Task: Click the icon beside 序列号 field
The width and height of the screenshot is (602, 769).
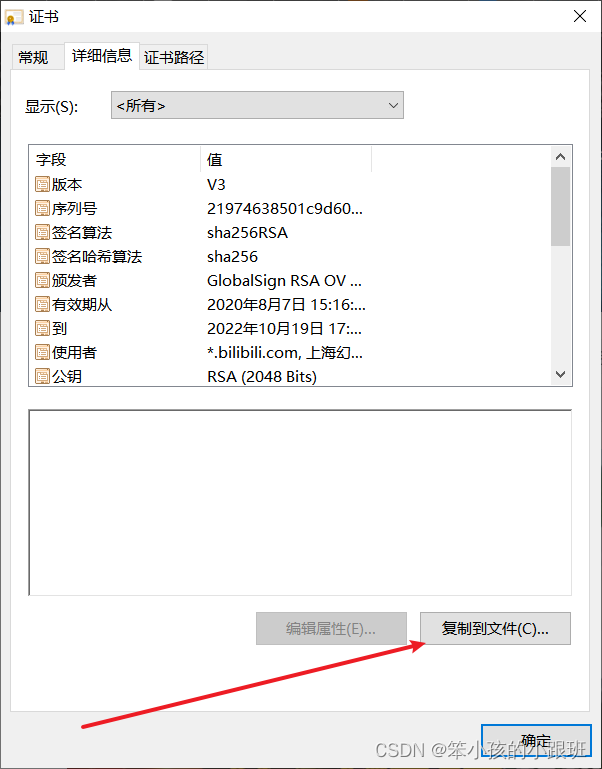Action: click(42, 208)
